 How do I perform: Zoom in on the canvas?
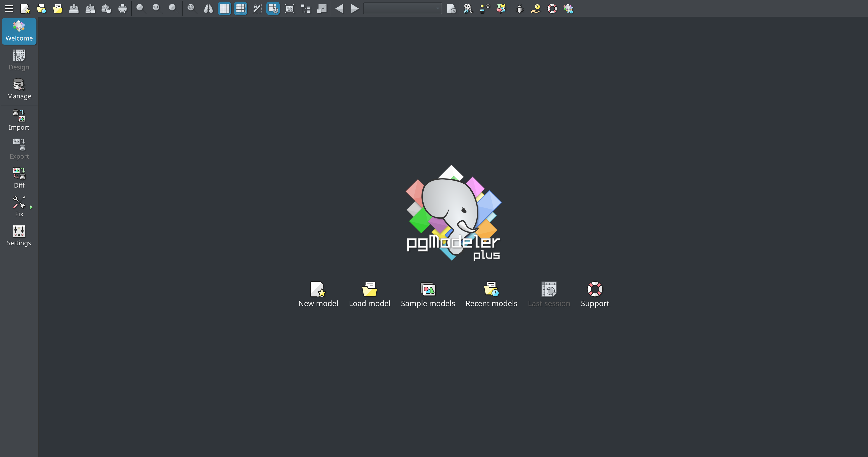click(x=172, y=8)
